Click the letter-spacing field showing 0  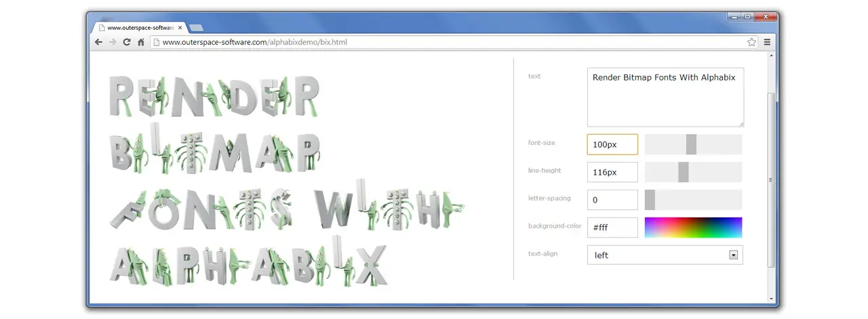point(612,200)
